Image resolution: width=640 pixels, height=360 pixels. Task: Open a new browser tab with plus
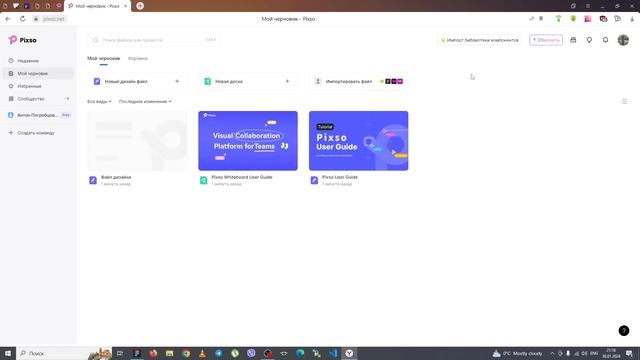pyautogui.click(x=140, y=6)
